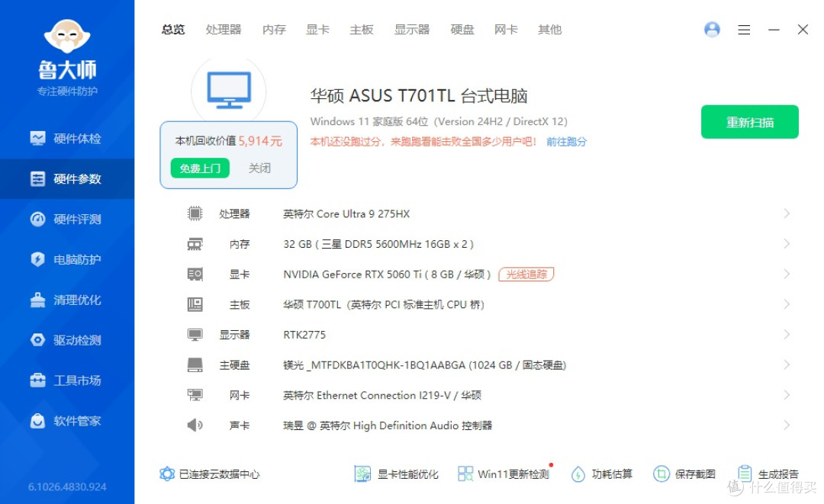The width and height of the screenshot is (824, 504).
Task: Click the display monitor row icon
Action: (x=195, y=335)
